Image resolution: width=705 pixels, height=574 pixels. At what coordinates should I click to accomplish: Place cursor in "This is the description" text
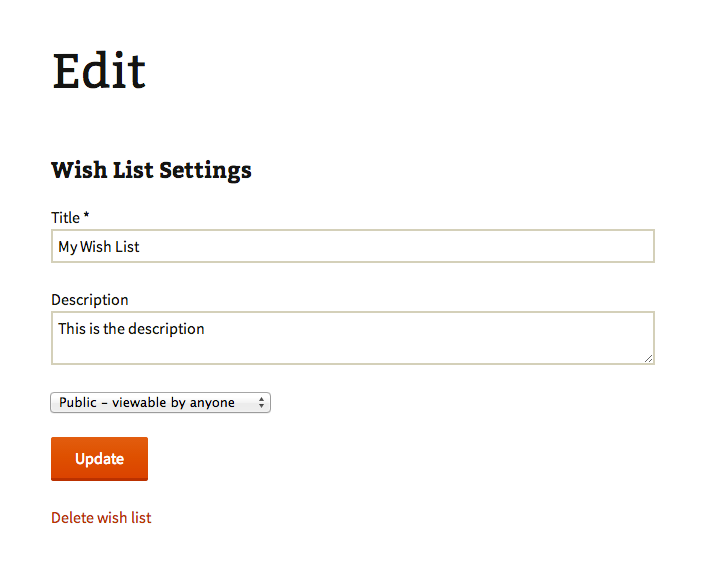tap(131, 328)
